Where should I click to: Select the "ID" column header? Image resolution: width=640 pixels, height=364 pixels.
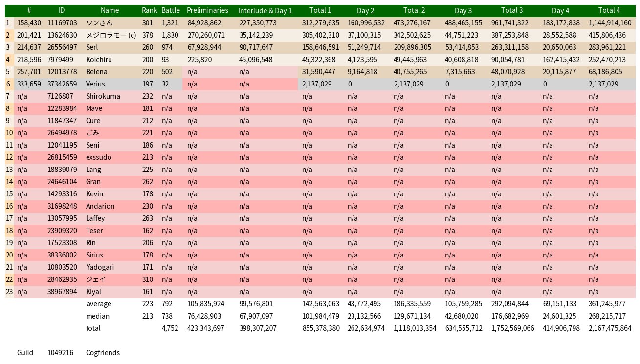click(62, 10)
